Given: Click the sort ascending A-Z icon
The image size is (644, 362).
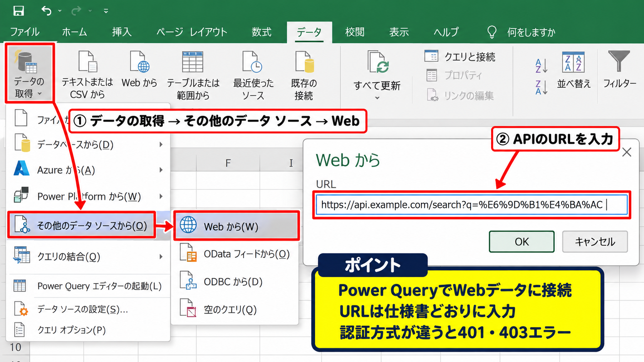Looking at the screenshot, I should 541,66.
